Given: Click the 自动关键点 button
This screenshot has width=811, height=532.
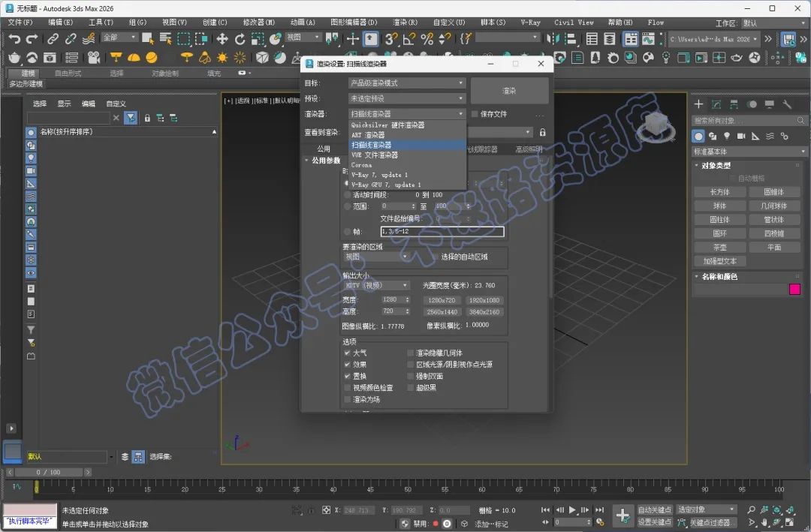Looking at the screenshot, I should click(654, 509).
